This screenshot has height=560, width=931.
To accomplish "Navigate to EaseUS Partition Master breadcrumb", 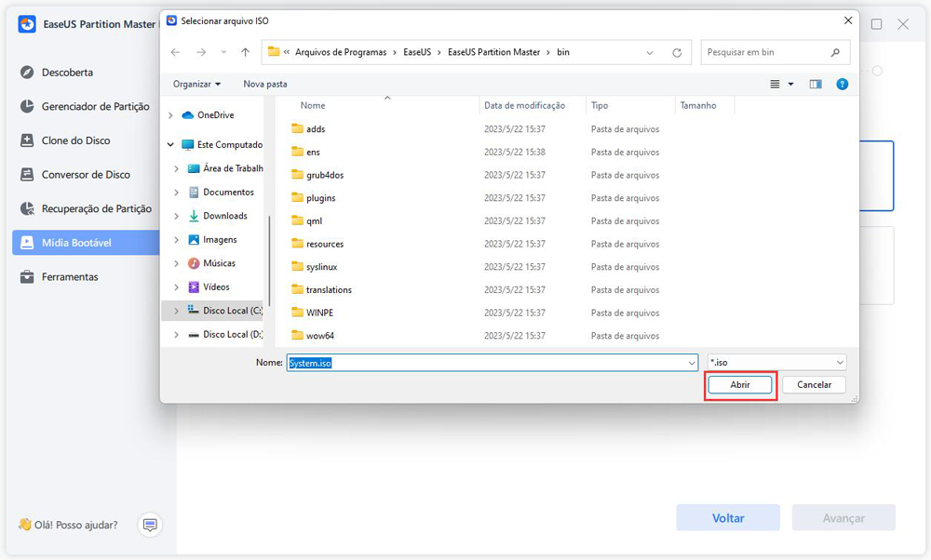I will (x=494, y=52).
